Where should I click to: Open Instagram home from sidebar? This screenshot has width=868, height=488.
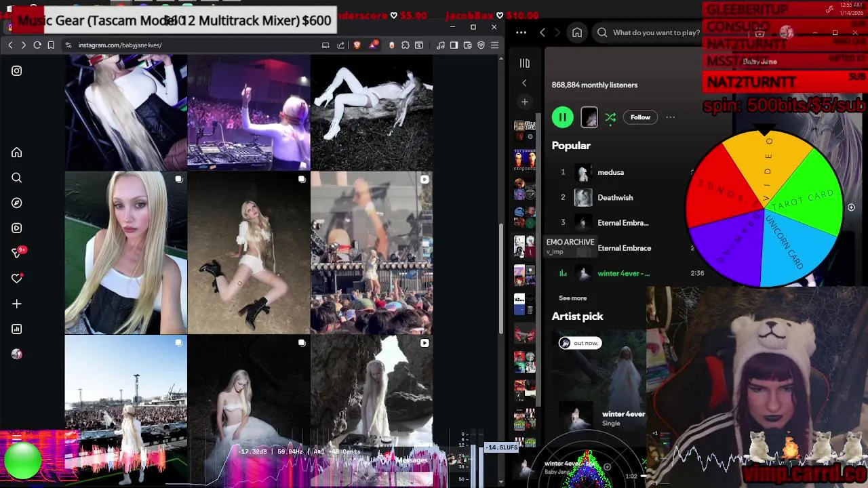(x=17, y=152)
